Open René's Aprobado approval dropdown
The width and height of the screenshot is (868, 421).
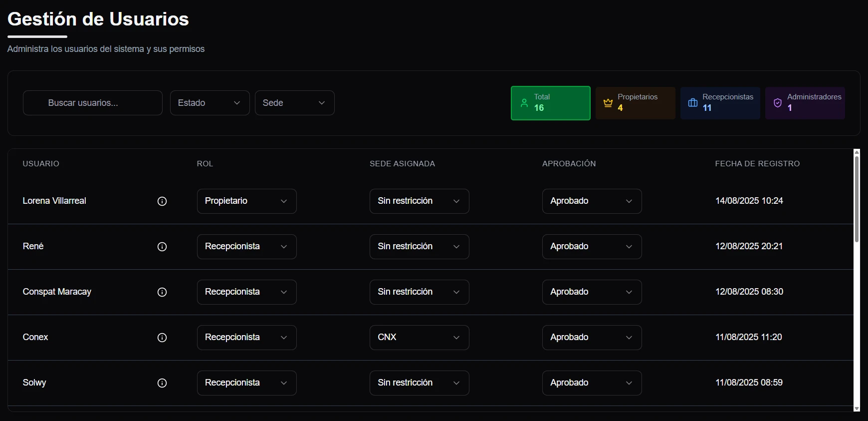tap(592, 247)
